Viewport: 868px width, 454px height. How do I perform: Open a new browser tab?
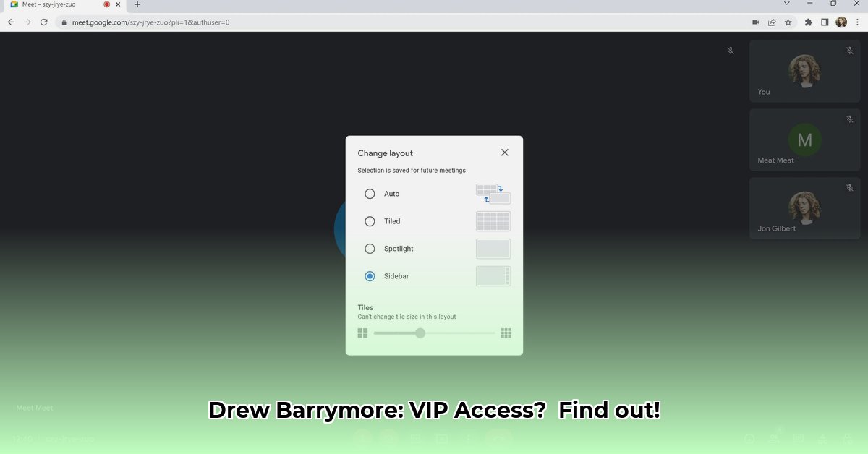137,4
